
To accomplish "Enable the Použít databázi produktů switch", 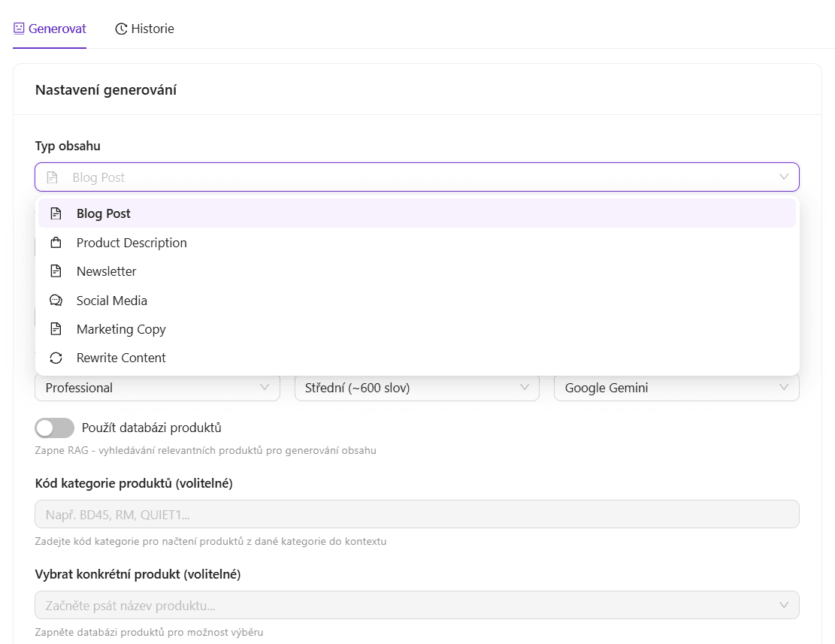I will coord(55,428).
